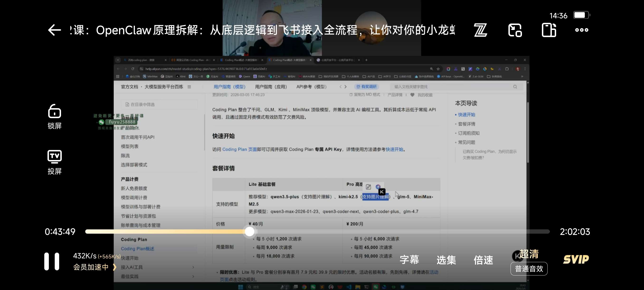Open 会员加速中 acceleration details
Viewport: 644px width, 290px height.
pos(95,267)
